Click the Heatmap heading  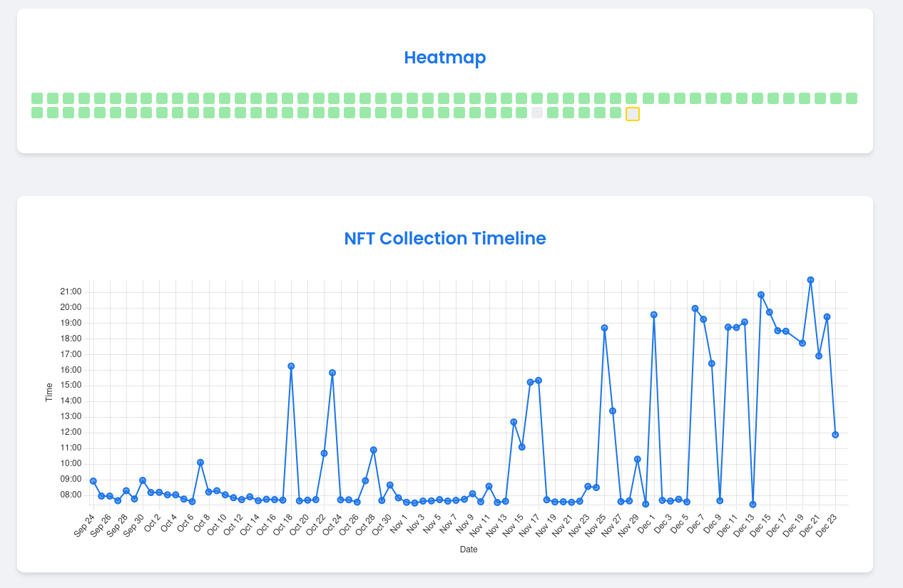(x=445, y=58)
